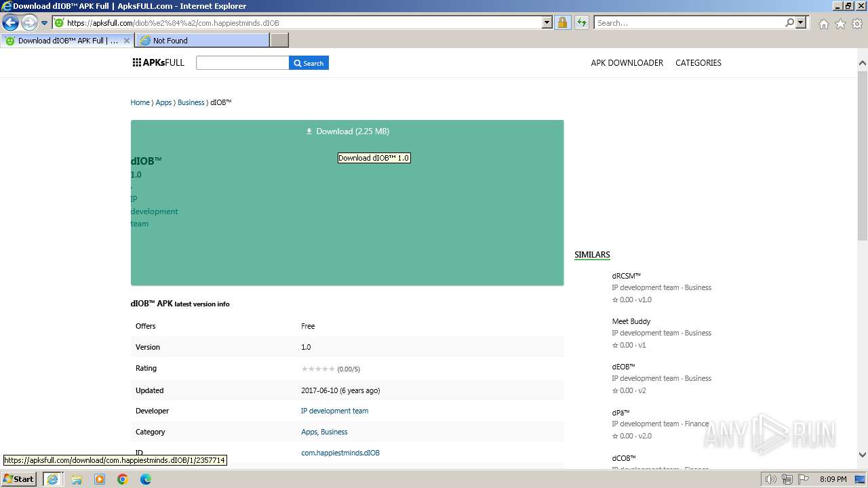
Task: Open a new blank tab
Action: pyautogui.click(x=279, y=41)
